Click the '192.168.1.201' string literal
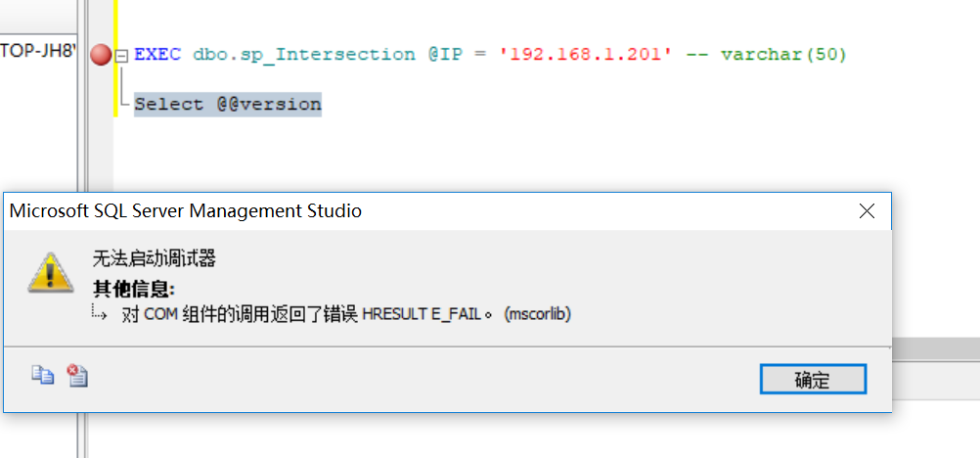 [585, 55]
